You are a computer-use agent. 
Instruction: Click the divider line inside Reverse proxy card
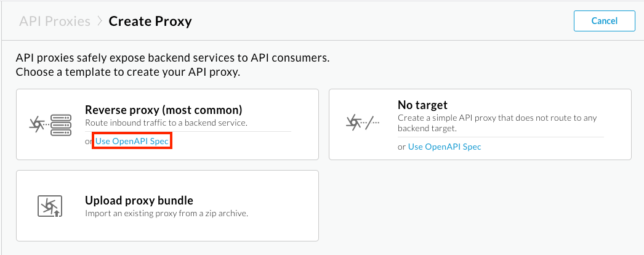pos(188,131)
